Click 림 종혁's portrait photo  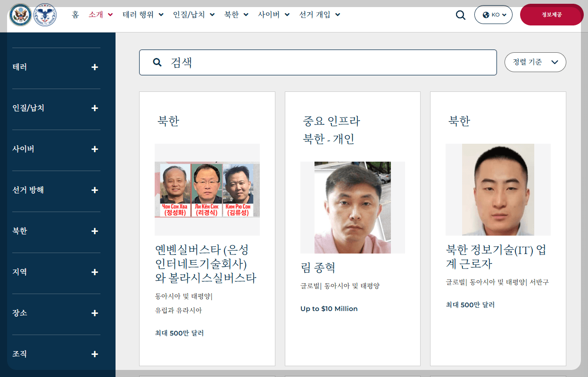click(x=352, y=207)
